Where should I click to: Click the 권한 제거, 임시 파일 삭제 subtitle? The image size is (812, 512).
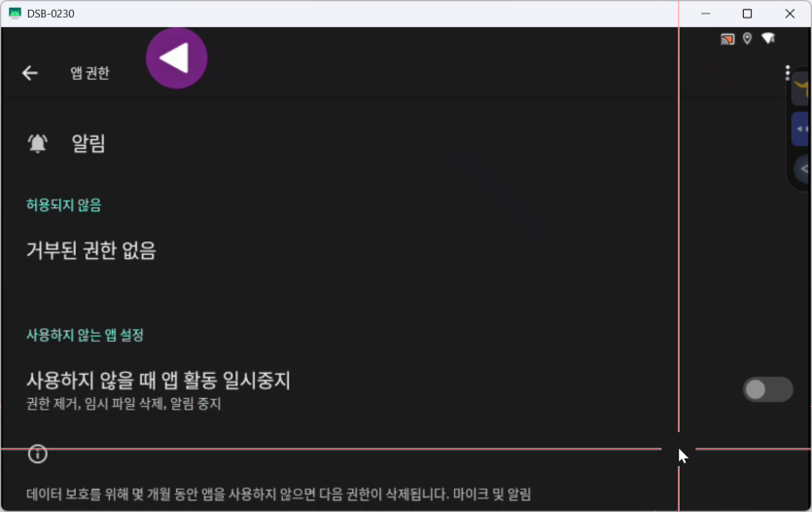click(124, 404)
